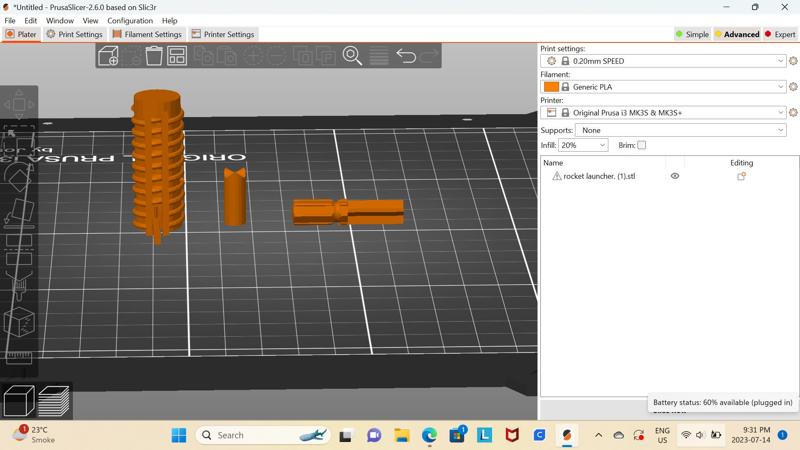
Task: Click the Name column header
Action: pos(553,163)
